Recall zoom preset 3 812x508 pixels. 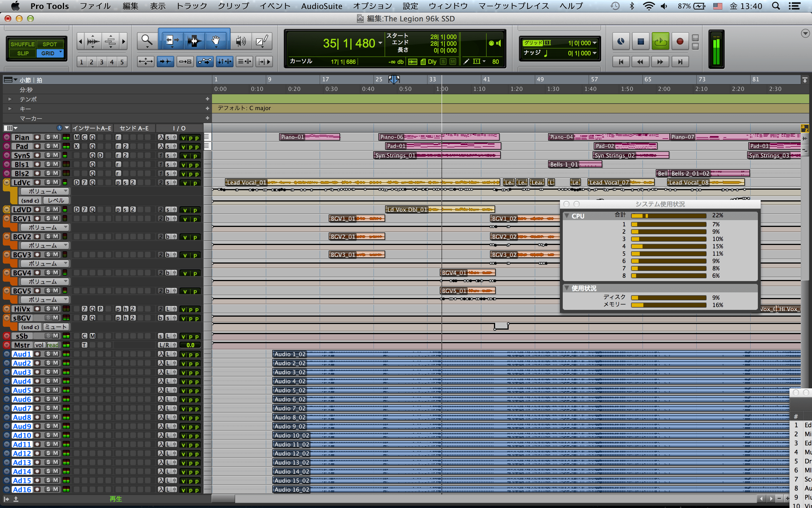coord(102,62)
